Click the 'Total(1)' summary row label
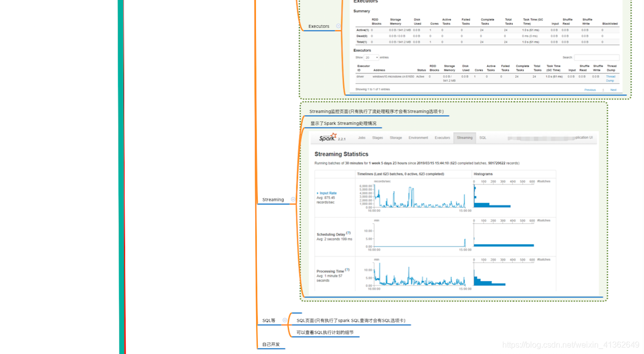 coord(361,42)
